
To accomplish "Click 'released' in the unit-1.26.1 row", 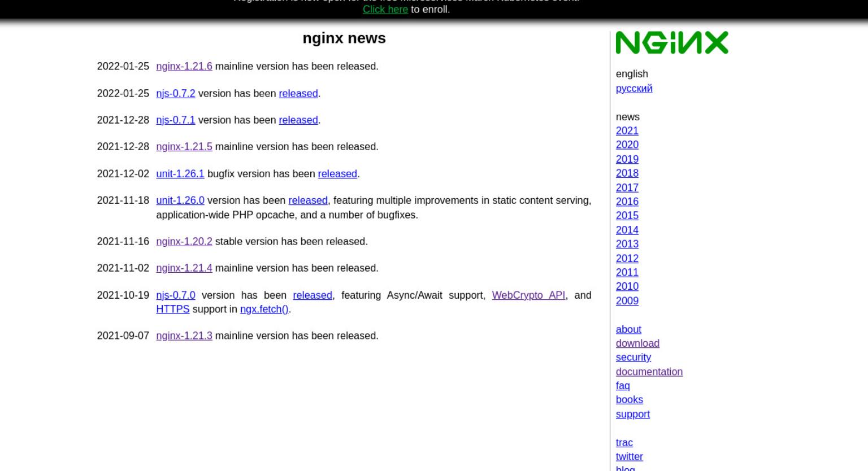I will [x=337, y=173].
